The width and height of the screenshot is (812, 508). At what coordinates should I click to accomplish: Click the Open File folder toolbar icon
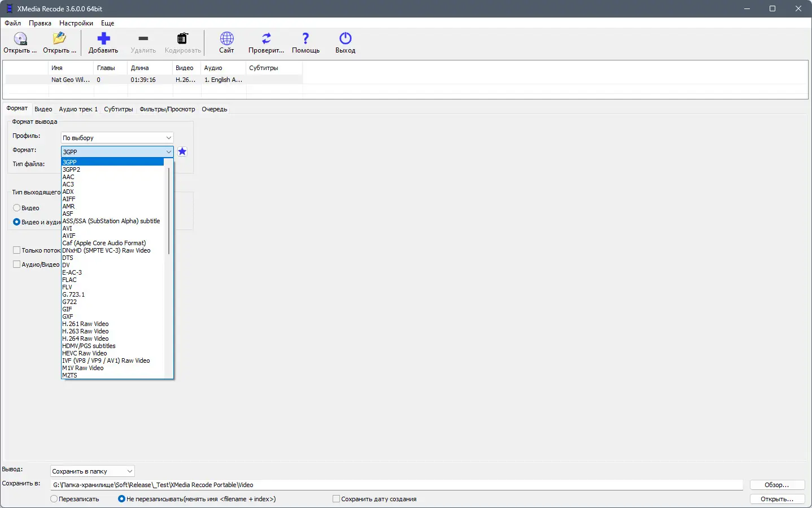59,38
